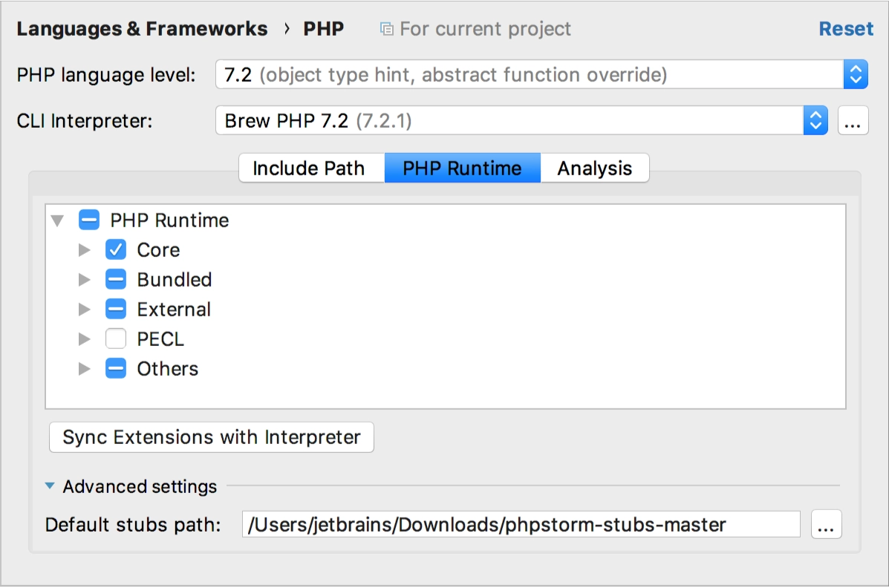
Task: Click the Default stubs path field
Action: coord(521,524)
